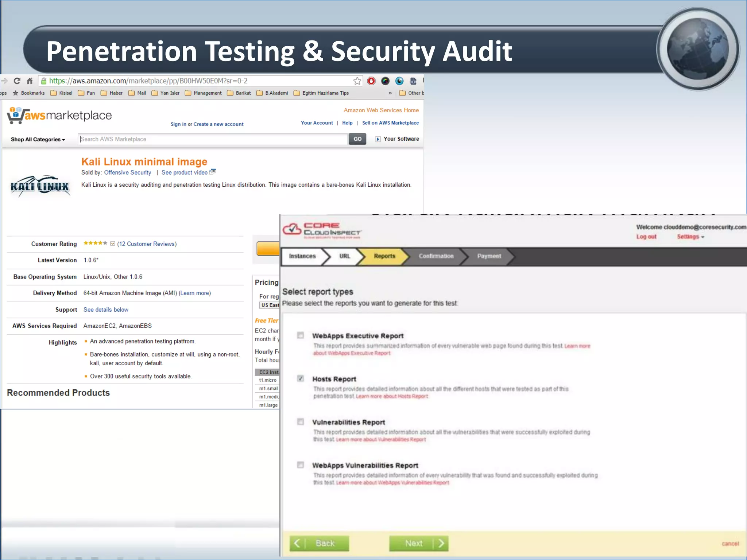The width and height of the screenshot is (747, 560).
Task: Click the green padlock in address bar
Action: pyautogui.click(x=43, y=81)
